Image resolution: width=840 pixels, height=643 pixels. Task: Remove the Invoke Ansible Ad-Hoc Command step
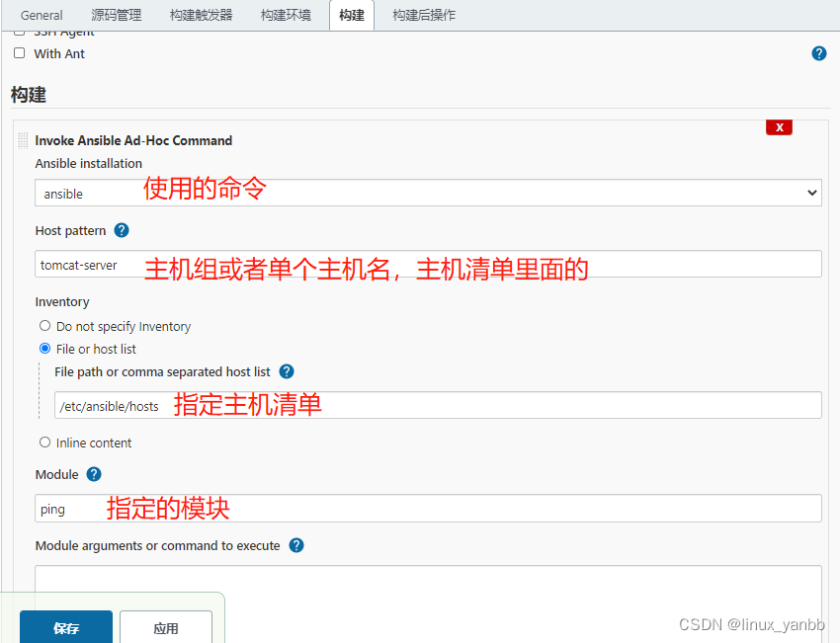779,126
